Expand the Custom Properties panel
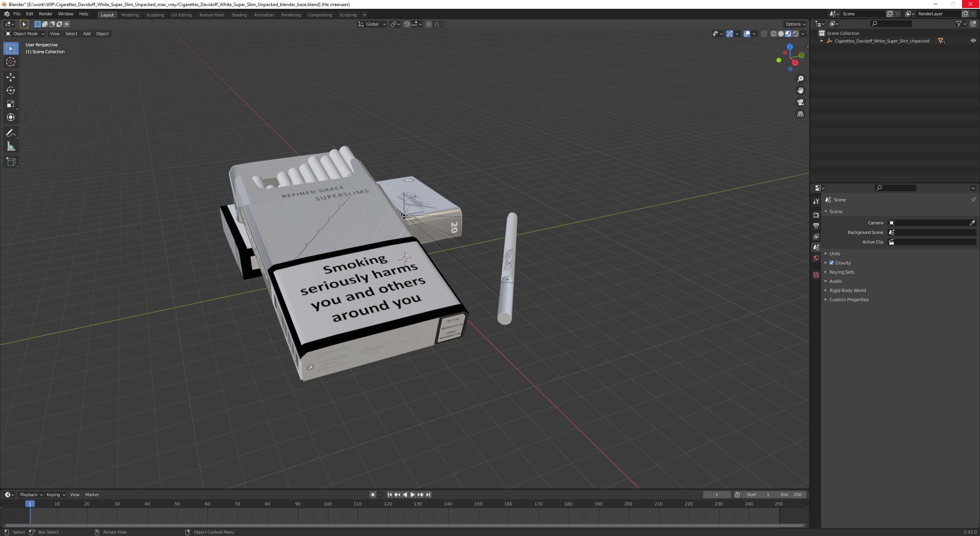Screen dimensions: 980x536 coord(849,300)
